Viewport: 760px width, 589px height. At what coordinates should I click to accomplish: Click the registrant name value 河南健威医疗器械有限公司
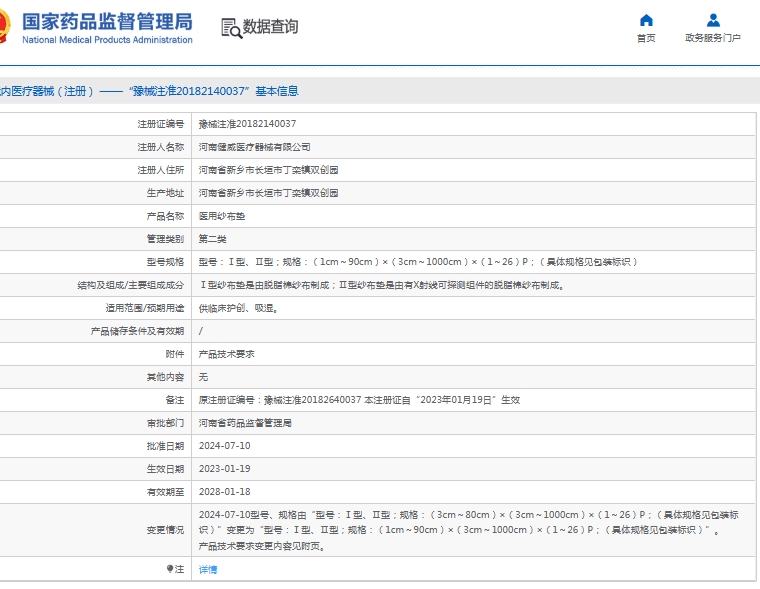click(x=254, y=147)
